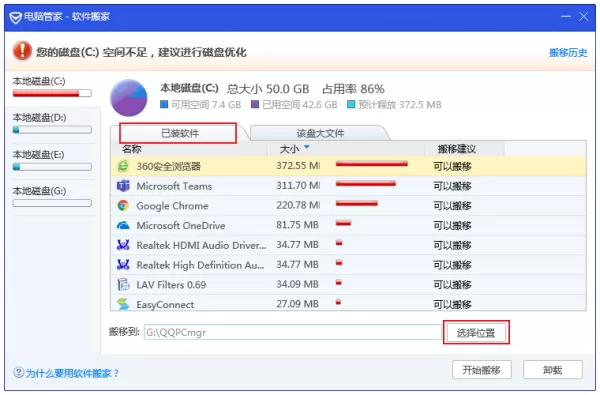Select the EasyConnect app icon
The height and width of the screenshot is (395, 600).
[x=123, y=304]
